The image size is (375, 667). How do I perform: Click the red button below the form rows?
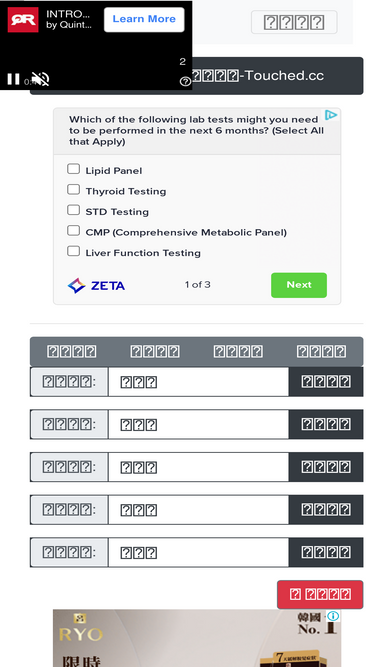tap(320, 594)
